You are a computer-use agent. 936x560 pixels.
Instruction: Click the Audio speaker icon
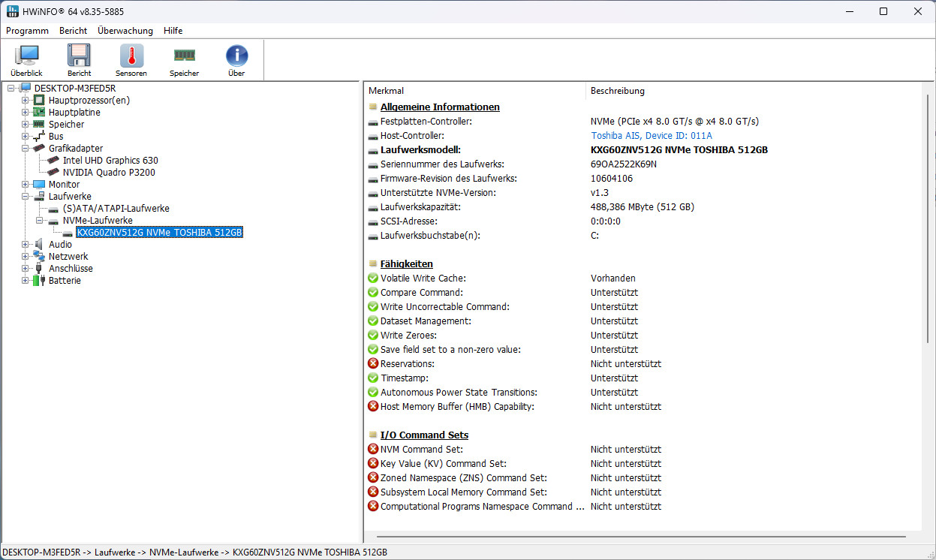point(39,245)
